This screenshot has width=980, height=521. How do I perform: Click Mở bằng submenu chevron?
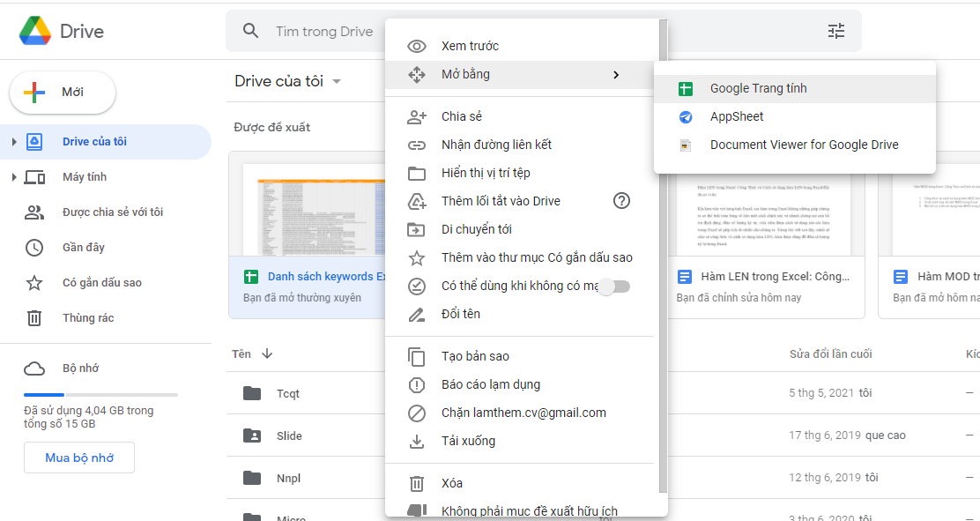[616, 74]
